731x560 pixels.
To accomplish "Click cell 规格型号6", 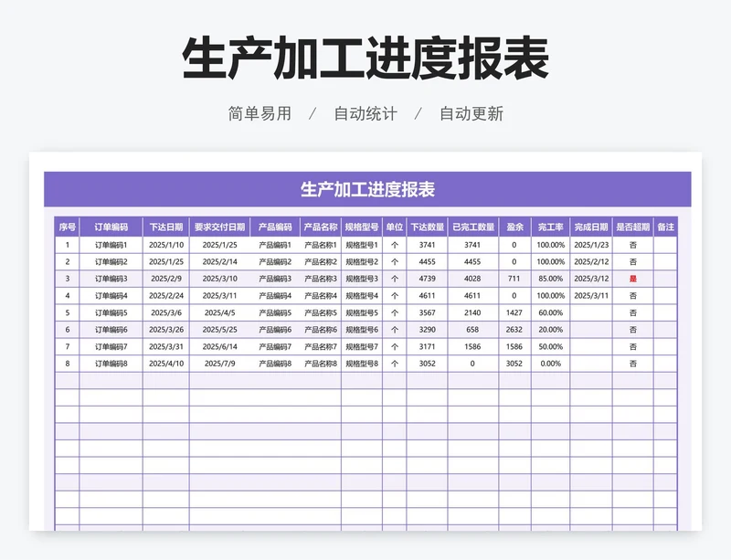I will point(362,330).
